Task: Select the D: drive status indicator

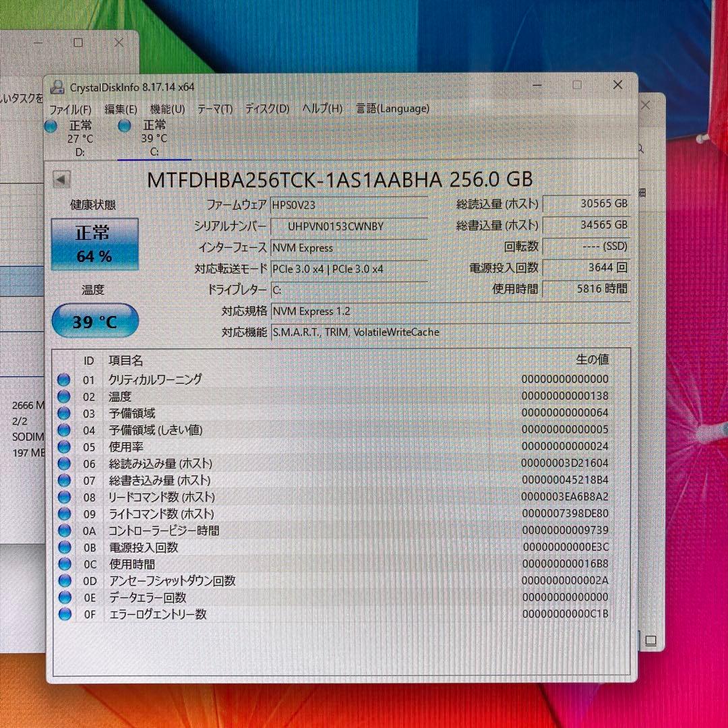Action: [51, 126]
